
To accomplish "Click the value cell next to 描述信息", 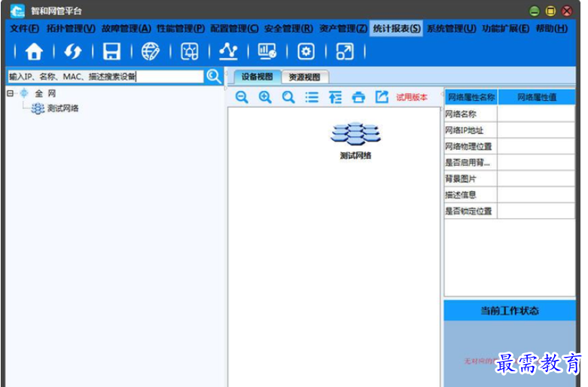I will 536,194.
